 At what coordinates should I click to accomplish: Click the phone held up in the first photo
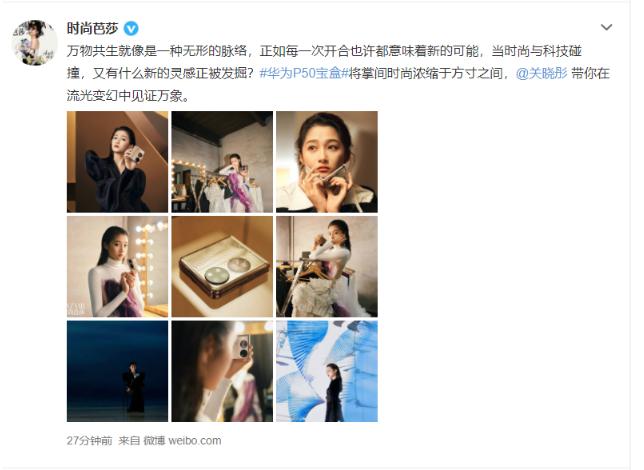pyautogui.click(x=135, y=157)
